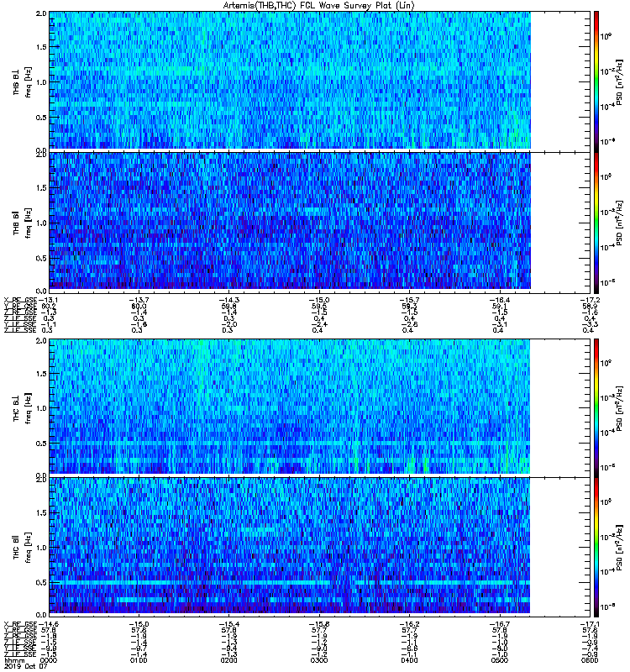Click the "hhmm" time axis label
630x672 pixels.
13,660
